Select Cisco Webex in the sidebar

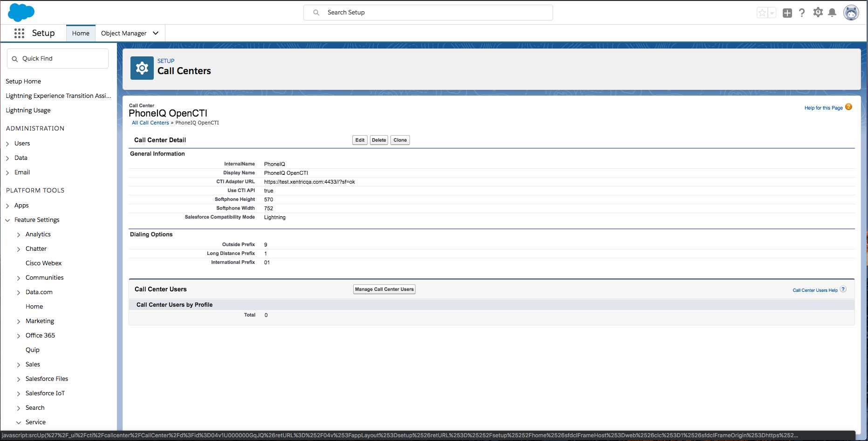(43, 263)
